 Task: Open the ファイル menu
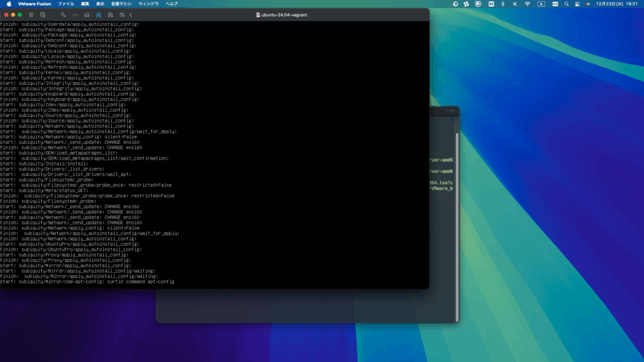pos(66,4)
